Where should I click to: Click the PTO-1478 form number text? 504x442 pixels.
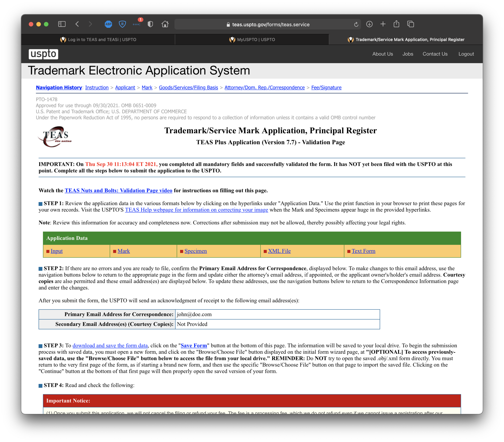click(x=47, y=99)
